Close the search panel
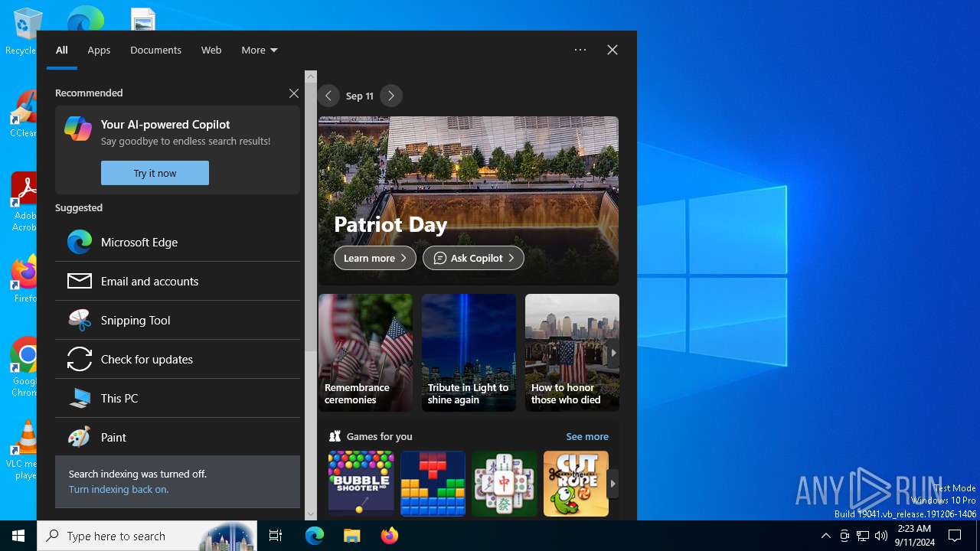Screen dimensions: 980x551 [612, 50]
